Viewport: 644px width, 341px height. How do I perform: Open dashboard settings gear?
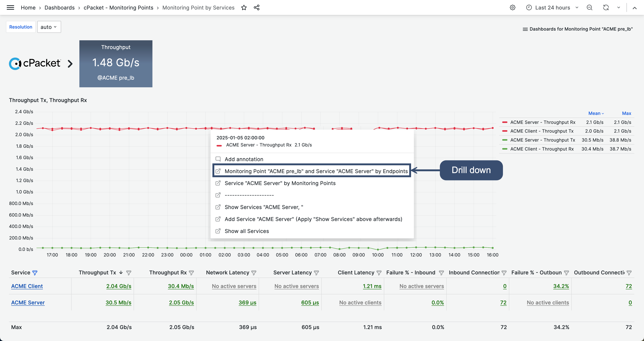pyautogui.click(x=512, y=7)
